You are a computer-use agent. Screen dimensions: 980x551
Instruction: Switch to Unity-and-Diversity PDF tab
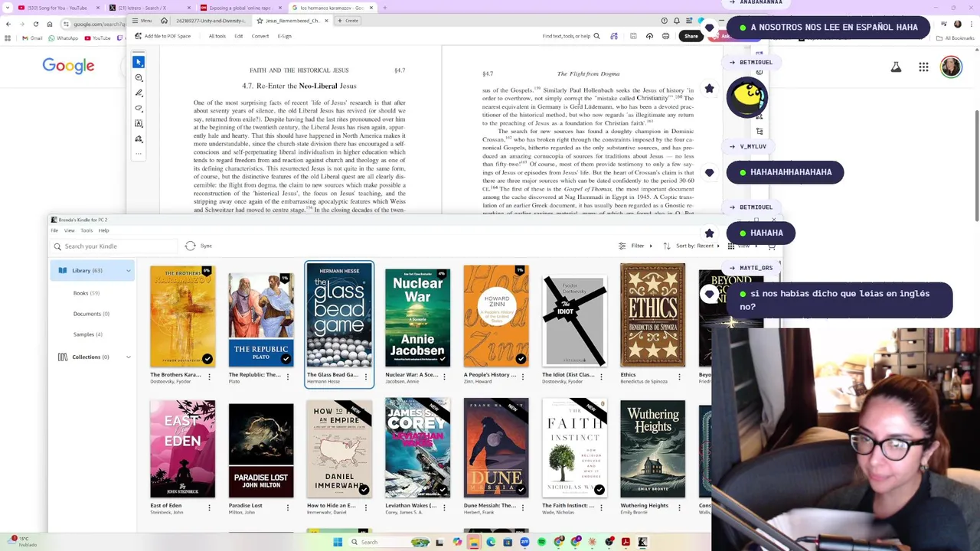[211, 21]
